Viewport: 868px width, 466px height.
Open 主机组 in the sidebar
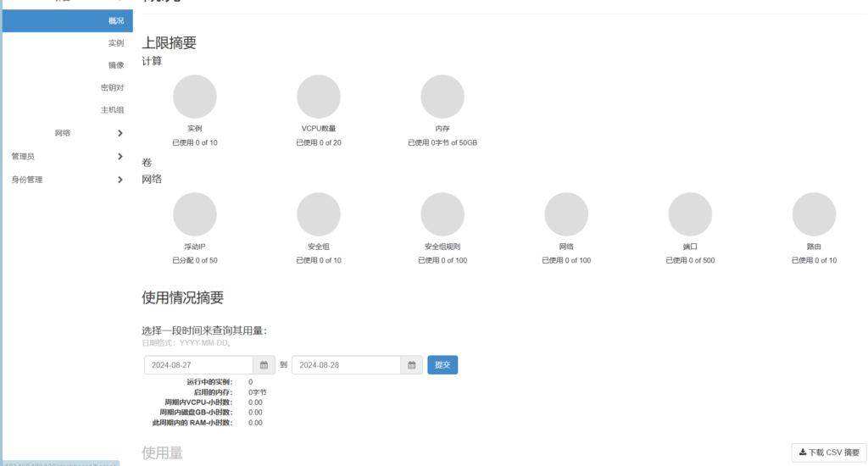[113, 109]
